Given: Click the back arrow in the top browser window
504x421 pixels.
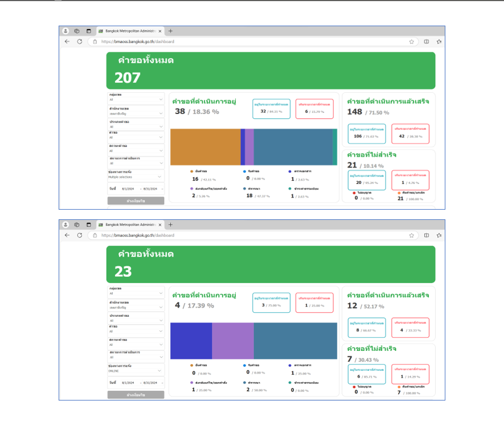Looking at the screenshot, I should pyautogui.click(x=67, y=42).
